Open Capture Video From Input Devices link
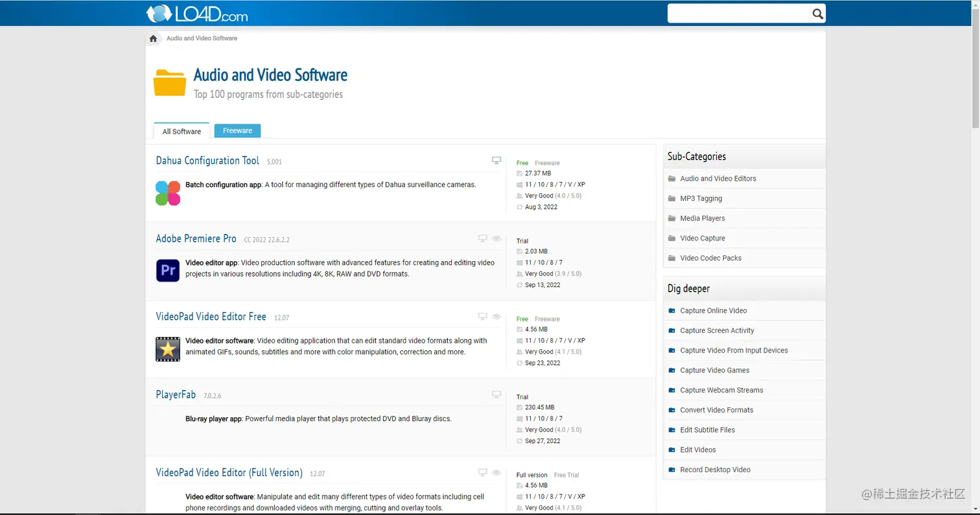The width and height of the screenshot is (980, 515). coord(734,350)
